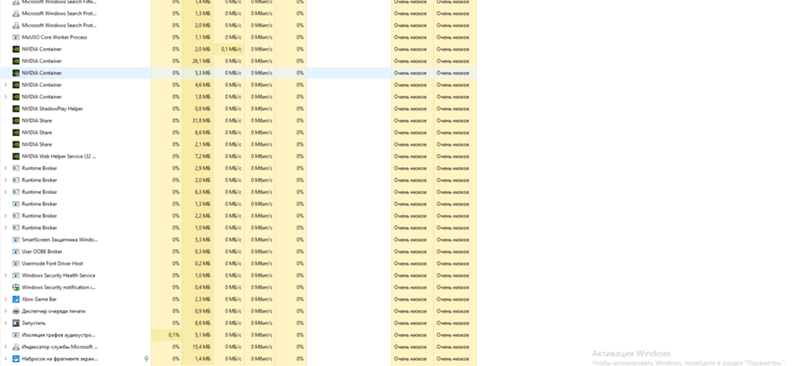Click the MoUSO Core Worker Process icon
This screenshot has width=800, height=366.
coord(16,37)
